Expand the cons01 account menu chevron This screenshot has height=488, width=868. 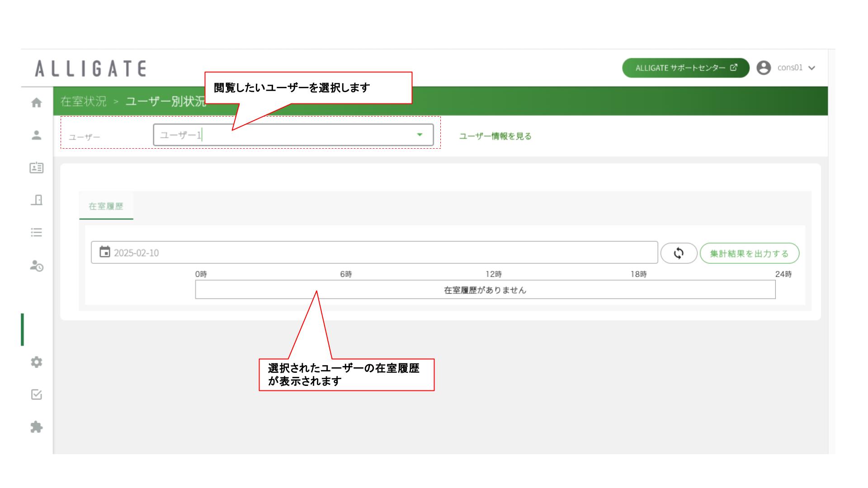pos(811,68)
